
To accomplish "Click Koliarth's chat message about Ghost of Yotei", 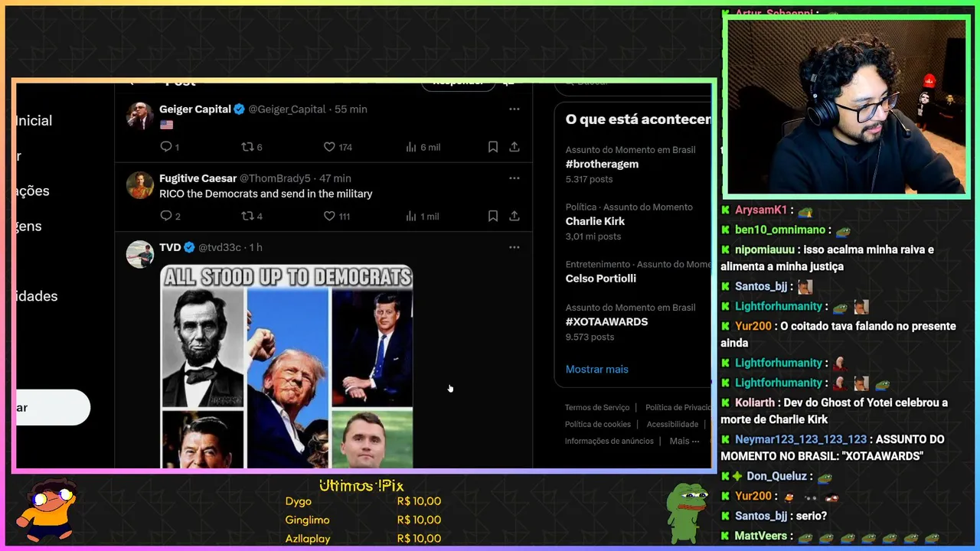I will 834,411.
